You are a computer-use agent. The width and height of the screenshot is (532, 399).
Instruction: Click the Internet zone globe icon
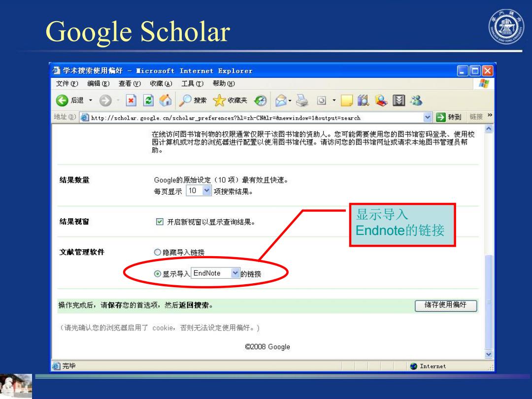click(414, 366)
